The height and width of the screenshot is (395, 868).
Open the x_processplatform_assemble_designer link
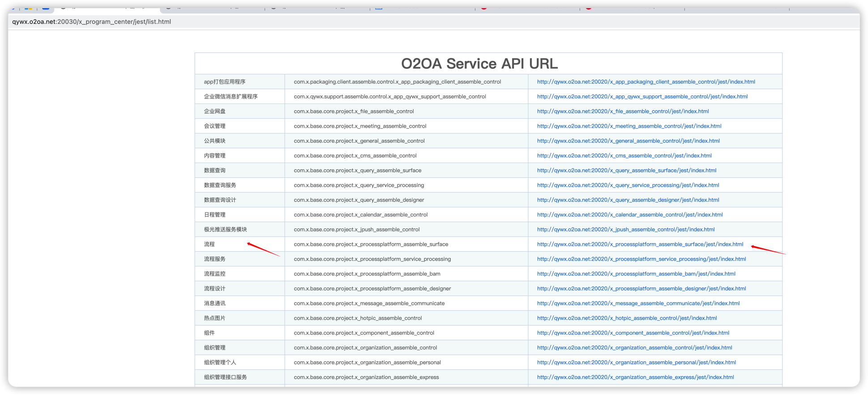641,289
